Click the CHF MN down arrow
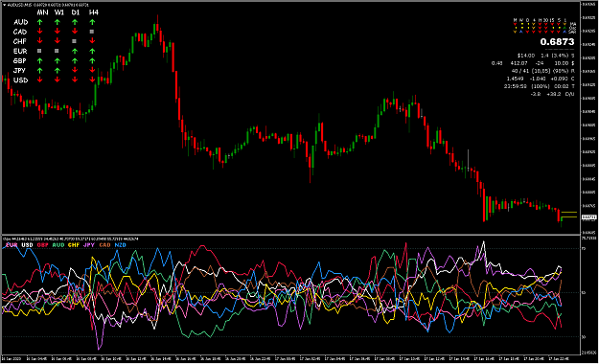The width and height of the screenshot is (599, 364). click(x=39, y=41)
